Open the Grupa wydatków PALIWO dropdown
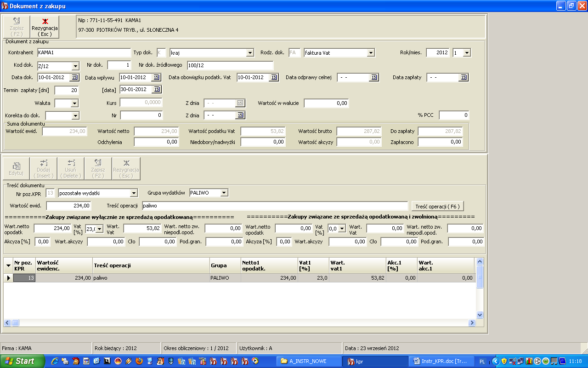Screen dimensions: 588x368 tap(224, 193)
